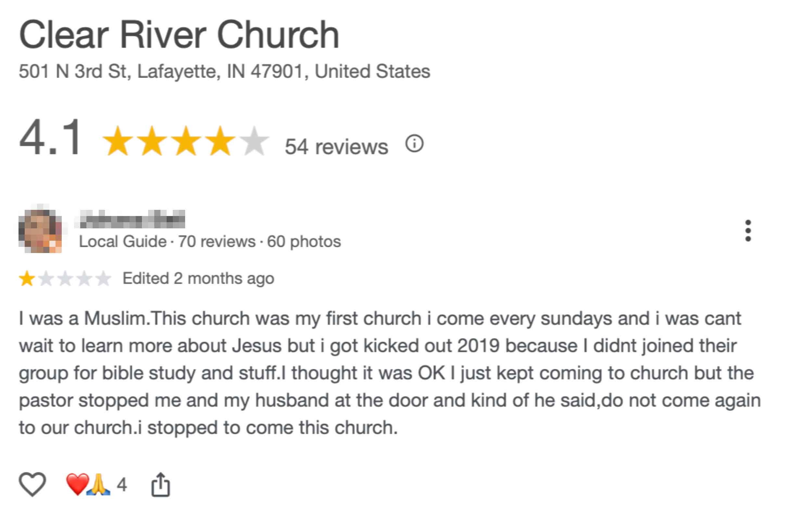Click the 'Edited 2 months ago' timestamp

click(198, 278)
